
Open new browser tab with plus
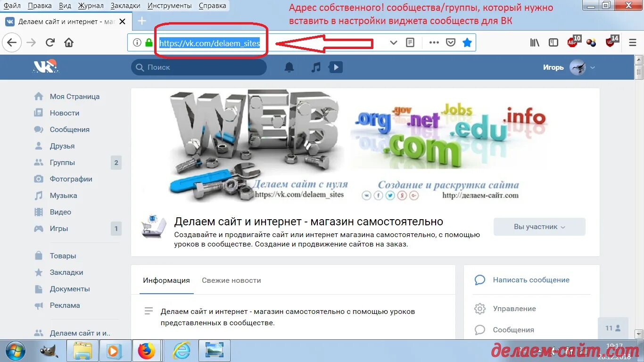click(141, 21)
